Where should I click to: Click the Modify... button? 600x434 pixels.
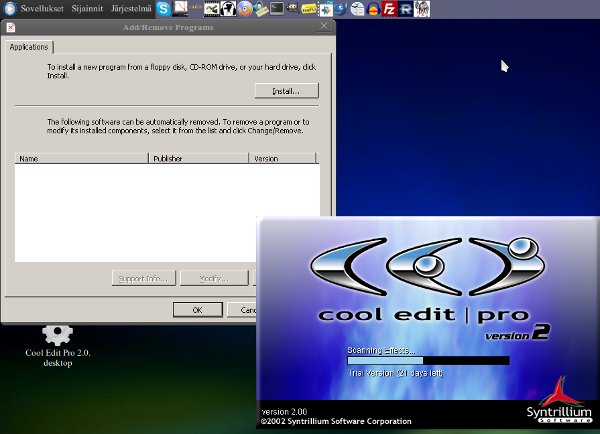point(214,278)
